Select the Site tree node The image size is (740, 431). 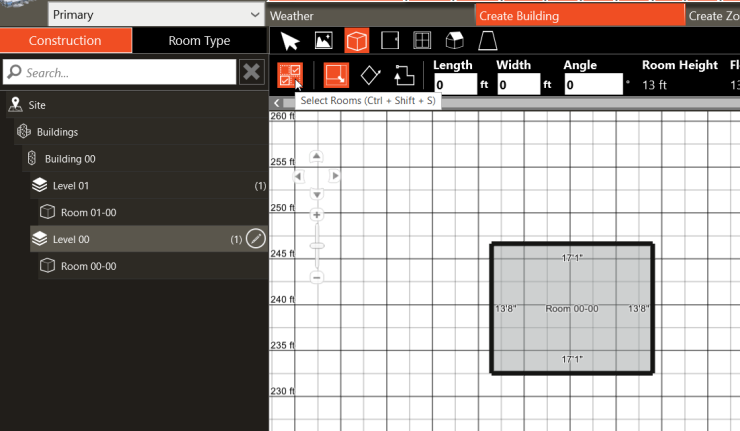137,105
